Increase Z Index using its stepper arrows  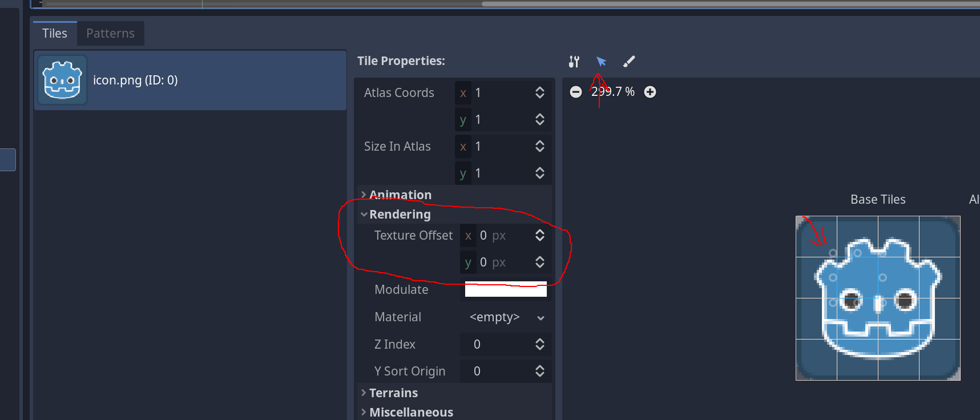539,344
